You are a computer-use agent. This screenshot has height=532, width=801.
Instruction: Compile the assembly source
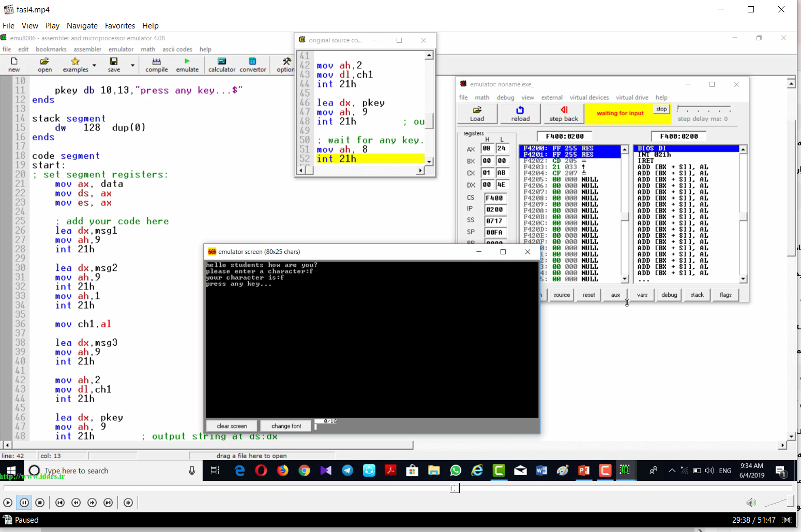click(x=156, y=65)
